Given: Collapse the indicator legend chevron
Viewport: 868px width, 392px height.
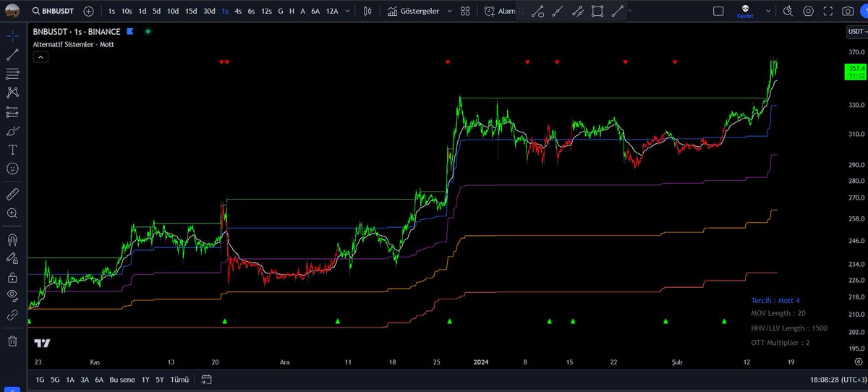Looking at the screenshot, I should click(40, 56).
